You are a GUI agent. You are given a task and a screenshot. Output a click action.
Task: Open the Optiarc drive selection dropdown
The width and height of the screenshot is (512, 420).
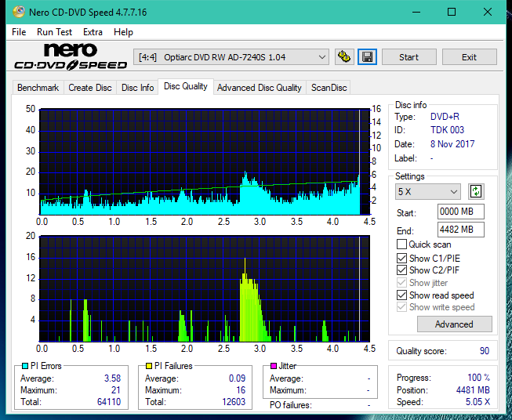[x=231, y=57]
